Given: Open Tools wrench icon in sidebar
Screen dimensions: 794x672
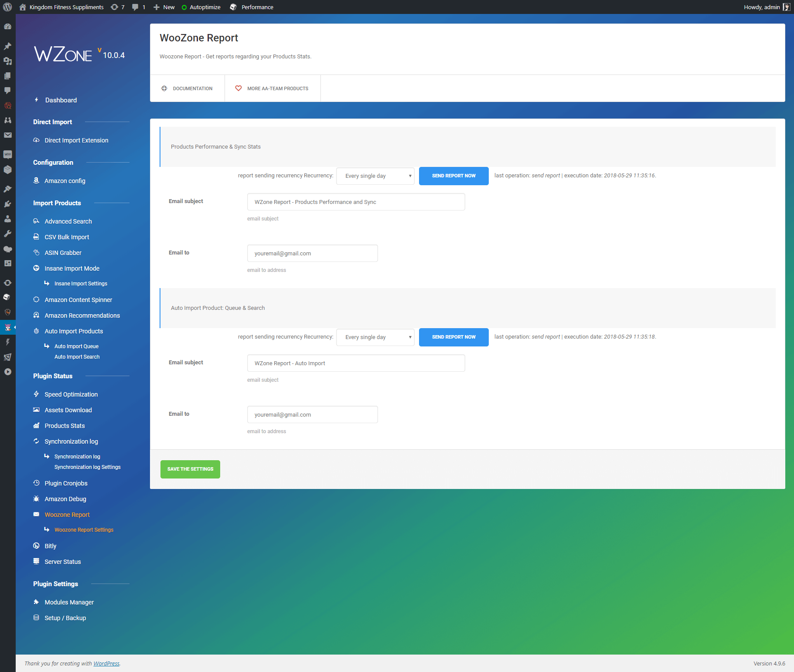Looking at the screenshot, I should [7, 234].
